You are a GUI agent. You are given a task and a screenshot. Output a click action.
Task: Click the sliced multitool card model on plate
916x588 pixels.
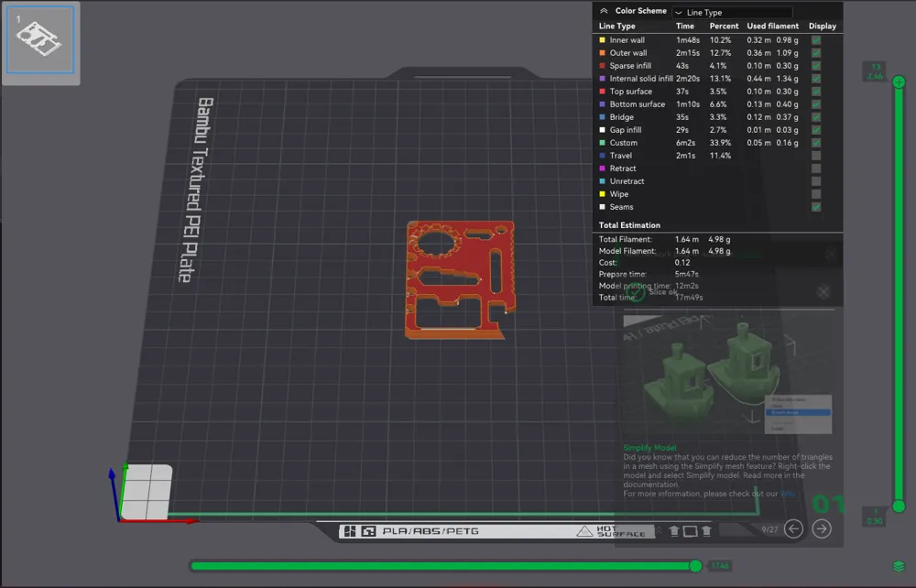pyautogui.click(x=460, y=279)
